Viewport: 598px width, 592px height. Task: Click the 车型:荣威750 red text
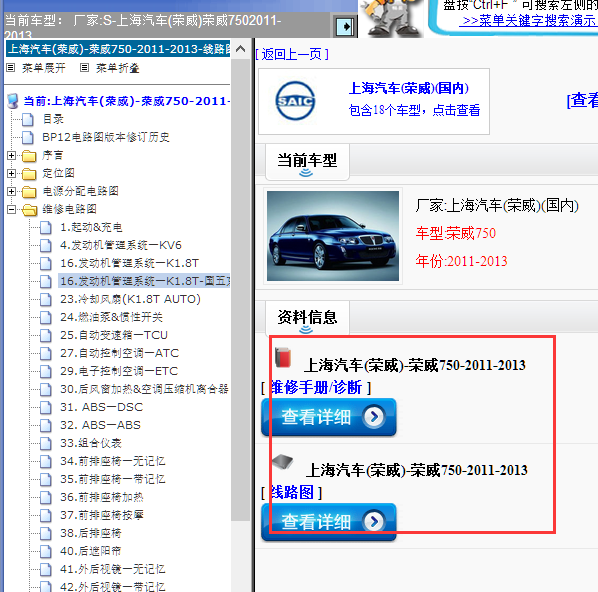point(456,233)
